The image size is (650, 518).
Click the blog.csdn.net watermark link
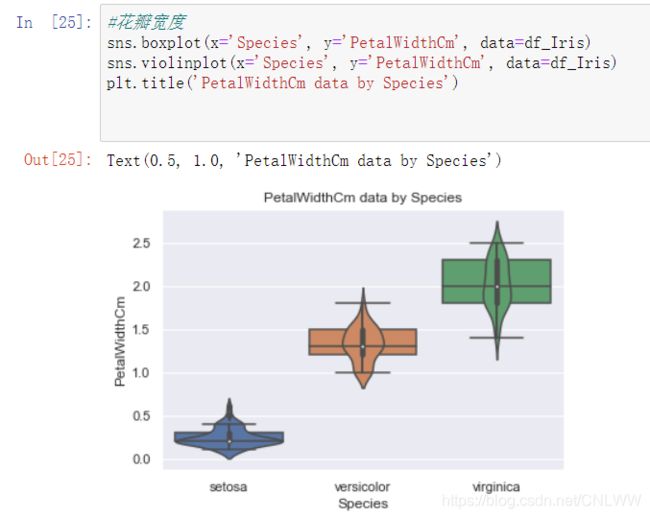point(542,501)
